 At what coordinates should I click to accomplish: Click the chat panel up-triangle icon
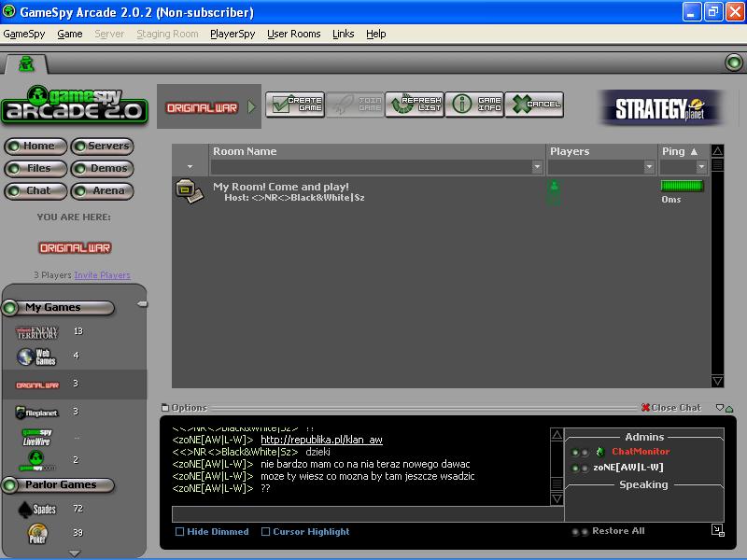(x=729, y=409)
